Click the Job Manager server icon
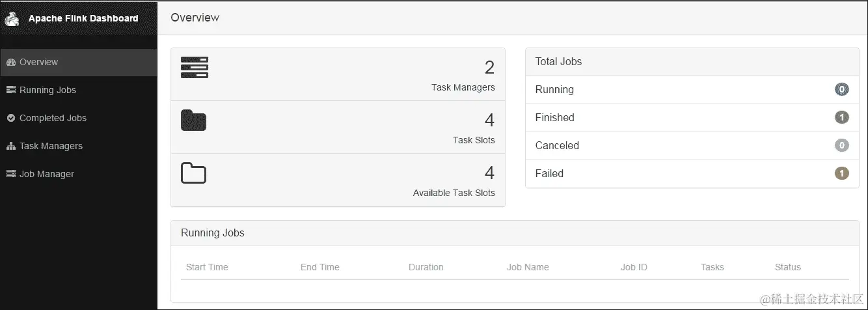This screenshot has height=310, width=868. 10,174
